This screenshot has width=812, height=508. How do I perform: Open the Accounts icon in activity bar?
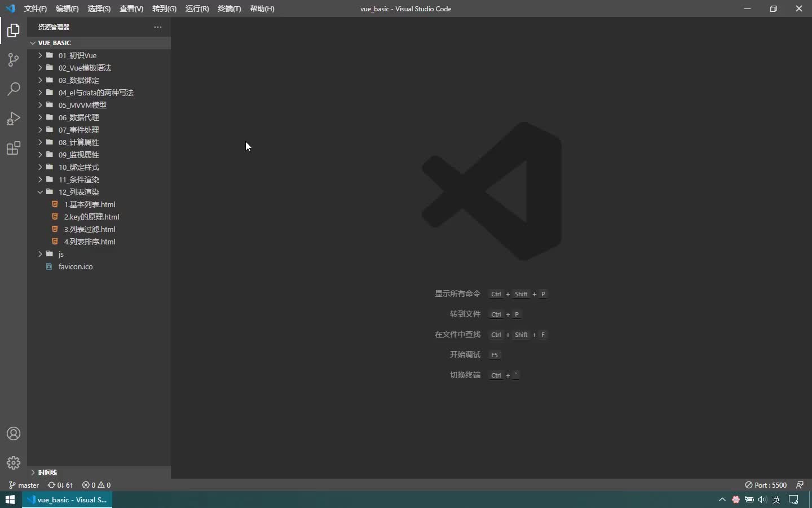tap(14, 433)
